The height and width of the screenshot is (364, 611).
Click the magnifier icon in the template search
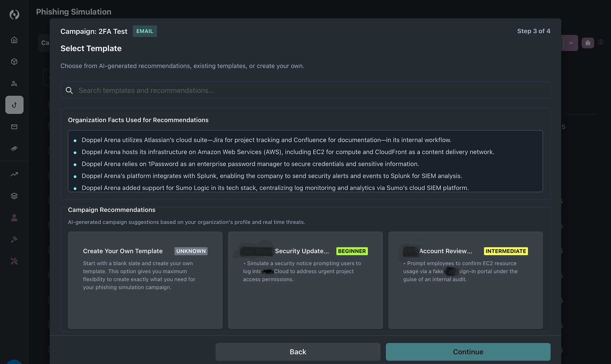click(69, 90)
